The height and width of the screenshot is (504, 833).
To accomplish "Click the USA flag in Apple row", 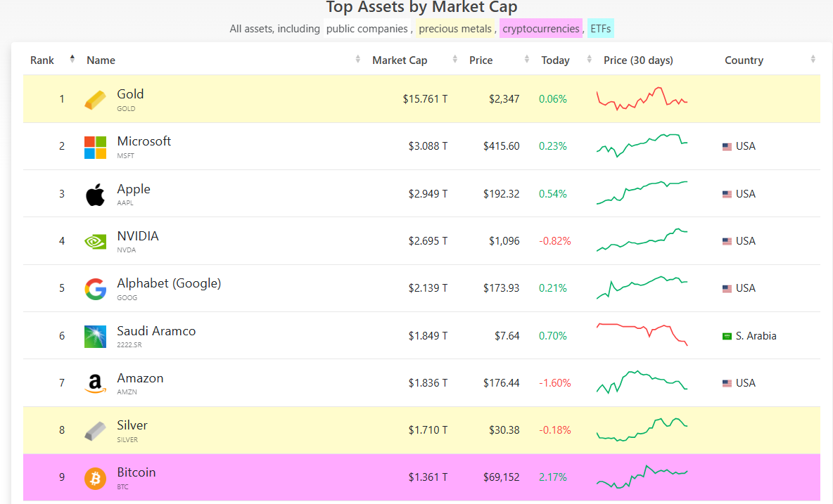I will coord(727,194).
